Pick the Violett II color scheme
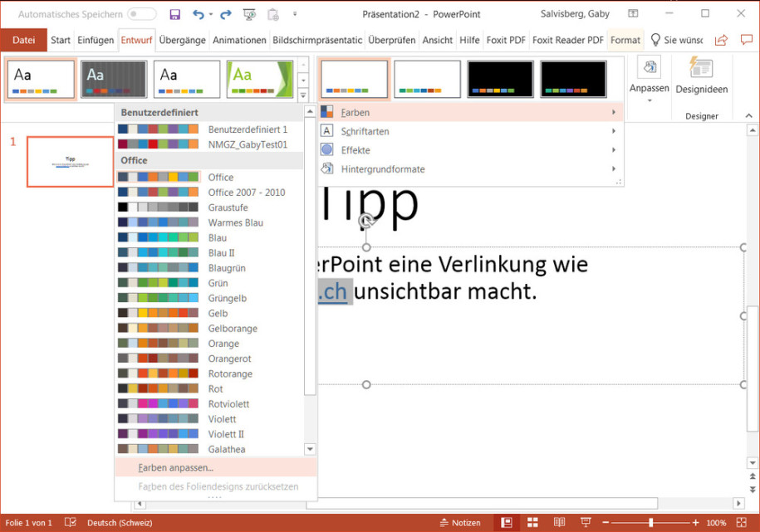Screen dimensions: 760x532 209,434
